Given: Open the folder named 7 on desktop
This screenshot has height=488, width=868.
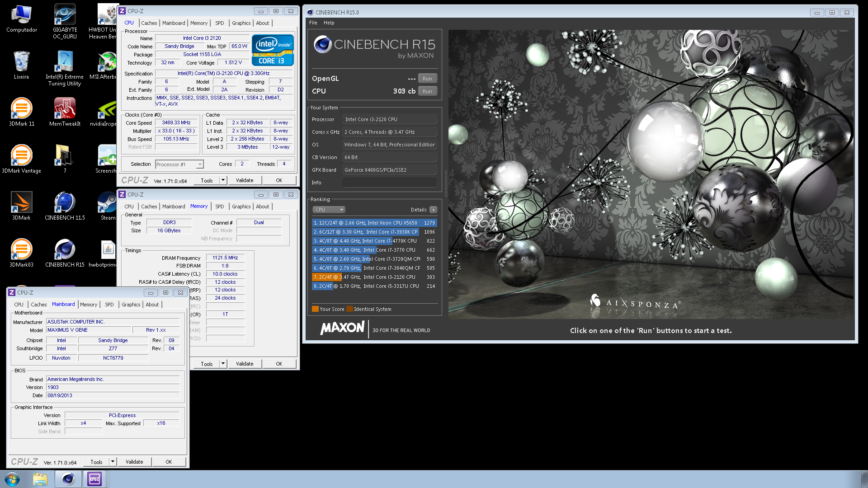Looking at the screenshot, I should tap(64, 159).
